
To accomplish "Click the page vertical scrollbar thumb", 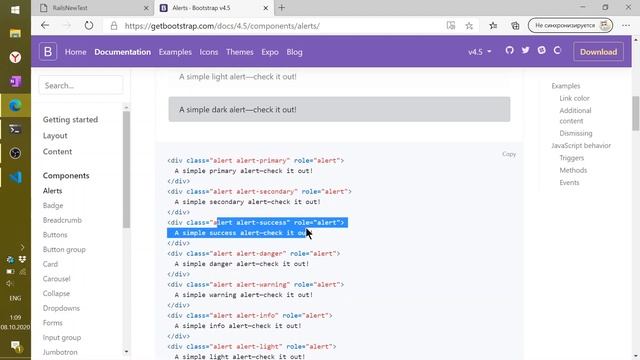I will tap(636, 113).
